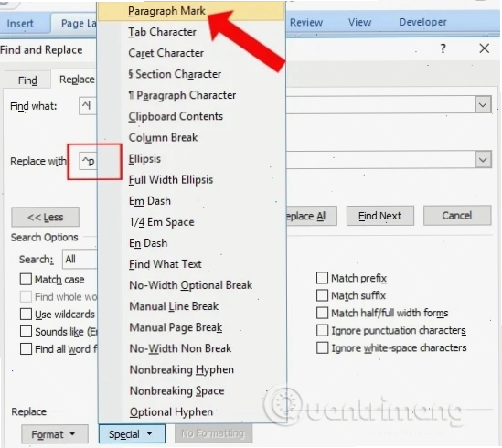
Task: Enable Ignore punctuation characters
Action: pos(322,330)
